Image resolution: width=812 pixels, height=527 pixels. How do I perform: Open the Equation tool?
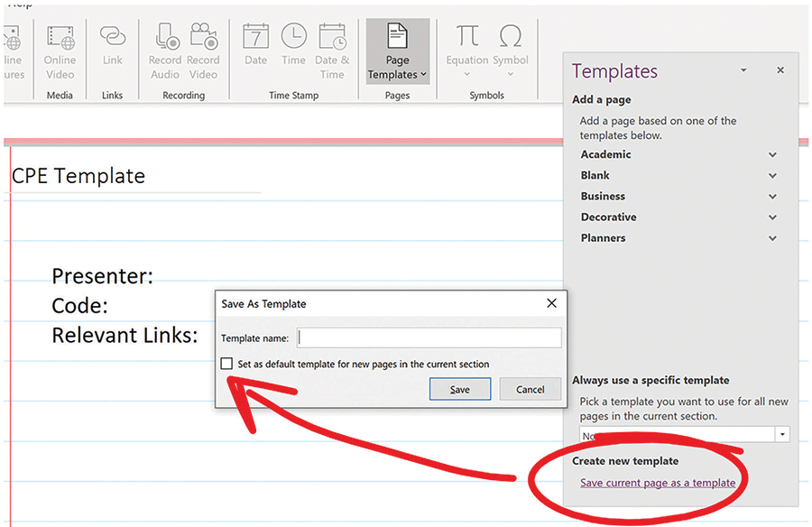[467, 47]
